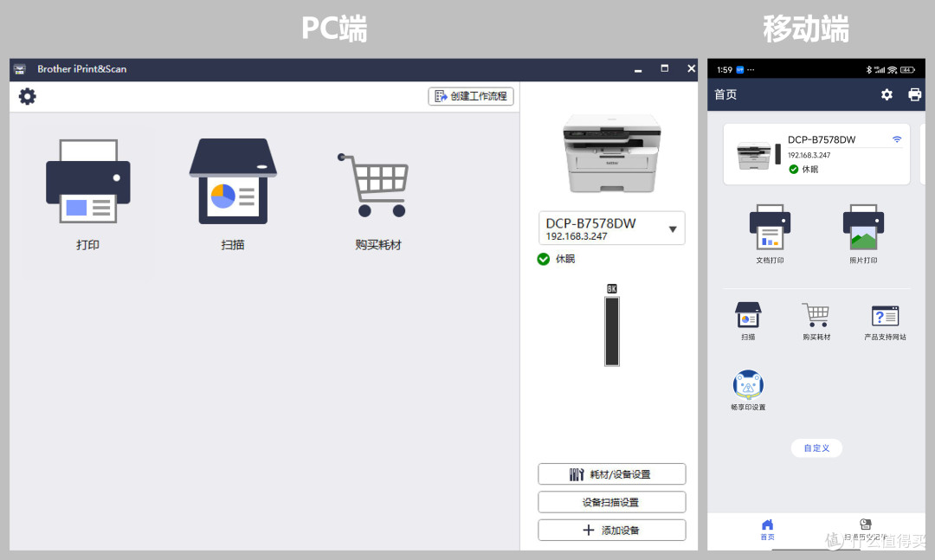This screenshot has height=560, width=935.
Task: Click the green 休眠 status check on PC
Action: tap(543, 259)
